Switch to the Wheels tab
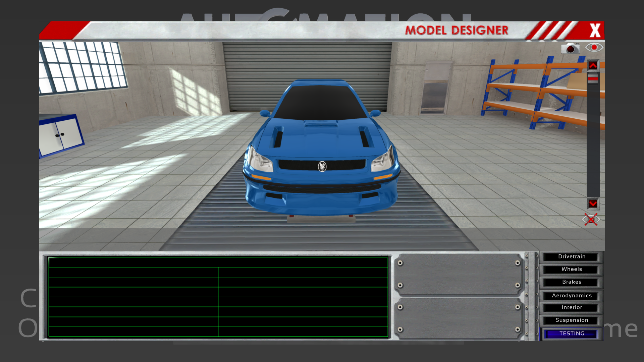Viewport: 644px width, 362px height. coord(571,269)
